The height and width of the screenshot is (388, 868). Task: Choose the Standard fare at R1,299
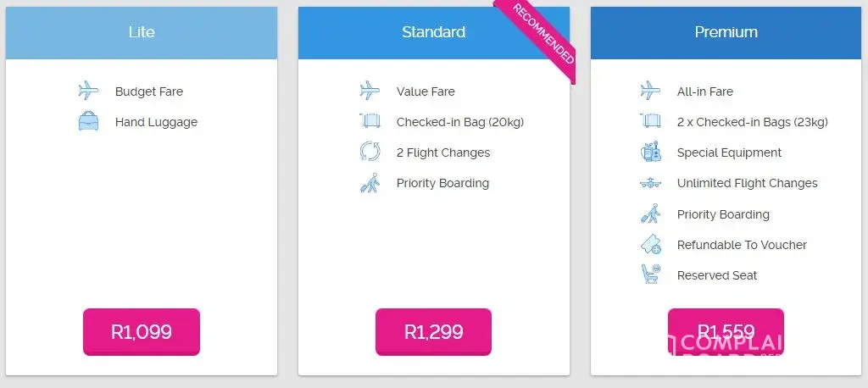point(433,331)
